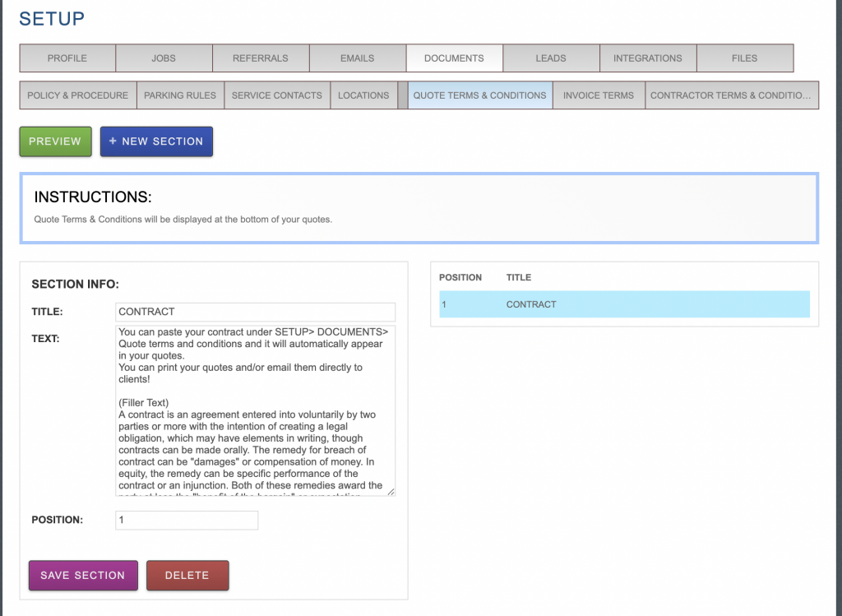
Task: Open the Integrations tab
Action: [648, 58]
